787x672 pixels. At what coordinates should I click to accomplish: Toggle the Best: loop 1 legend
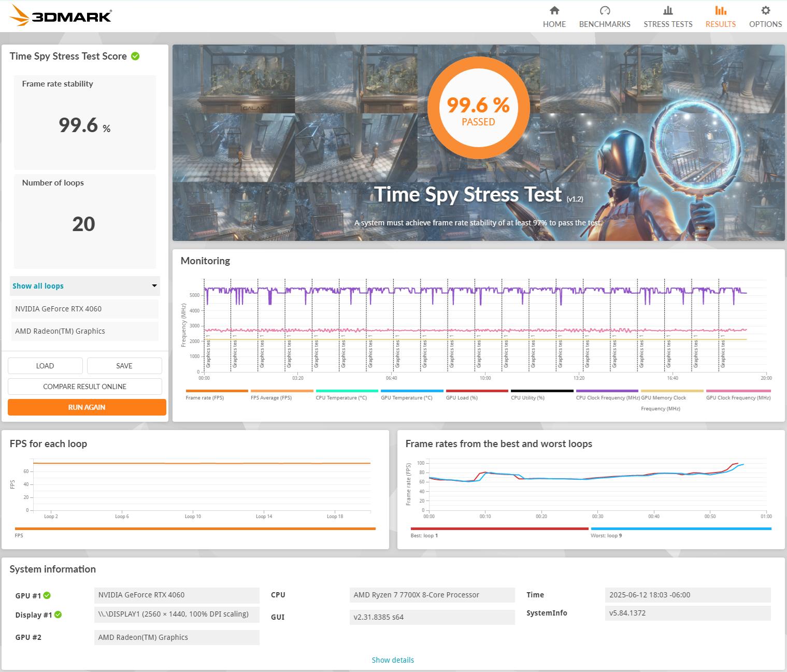pos(499,528)
